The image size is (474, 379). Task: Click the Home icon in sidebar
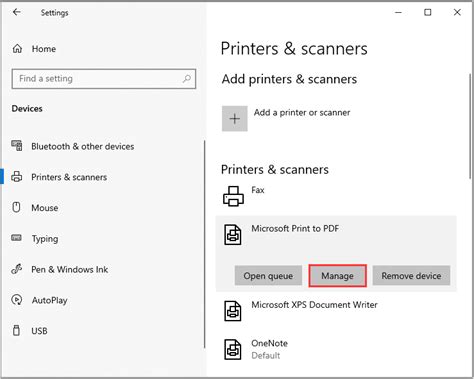click(x=17, y=49)
